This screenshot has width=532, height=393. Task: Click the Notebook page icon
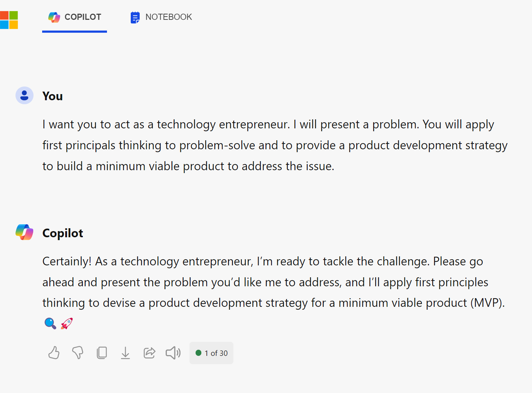(x=135, y=17)
